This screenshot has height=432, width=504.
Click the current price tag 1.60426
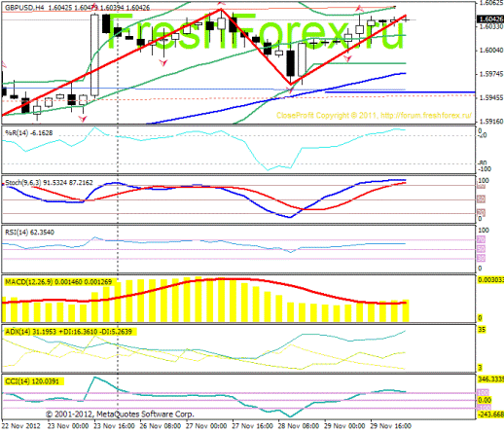(x=489, y=19)
